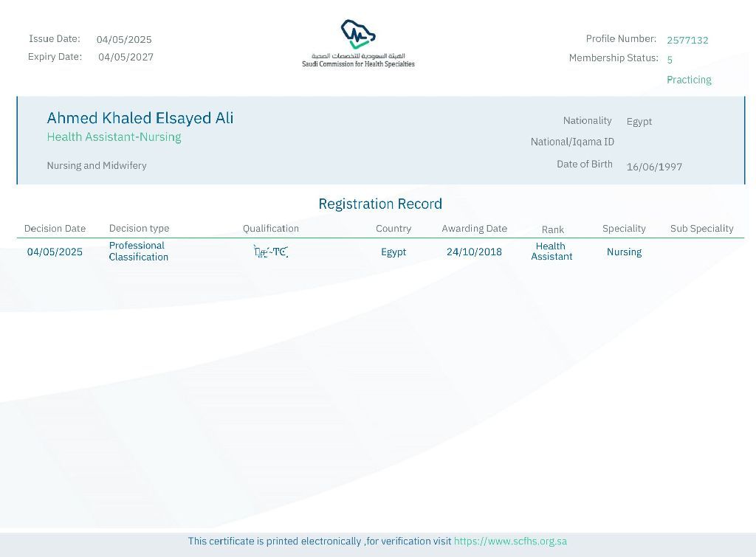Select the Practicing membership status text

pos(689,80)
